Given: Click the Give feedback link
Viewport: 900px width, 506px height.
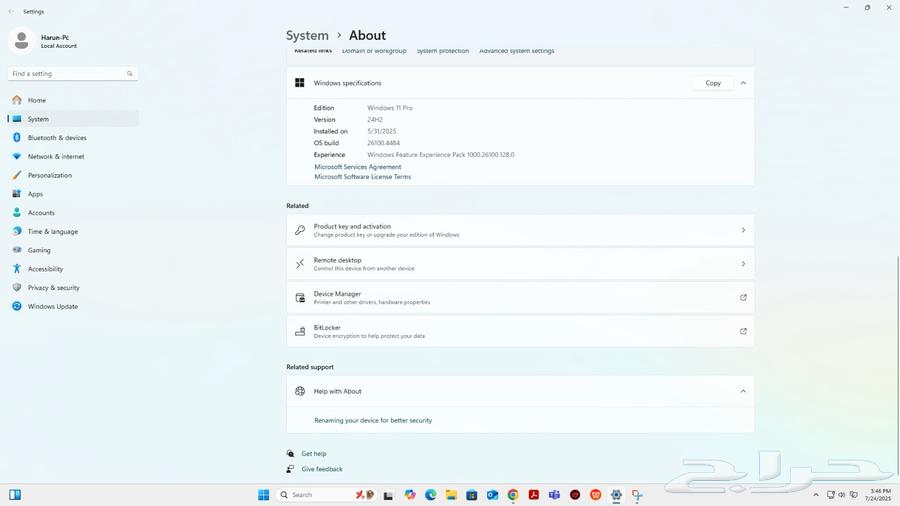Looking at the screenshot, I should pos(322,469).
